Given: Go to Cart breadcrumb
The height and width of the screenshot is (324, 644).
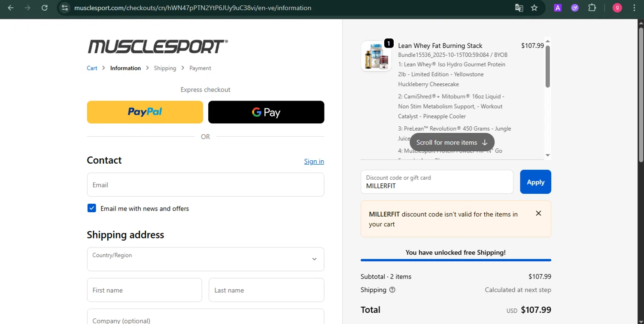Looking at the screenshot, I should (x=92, y=68).
